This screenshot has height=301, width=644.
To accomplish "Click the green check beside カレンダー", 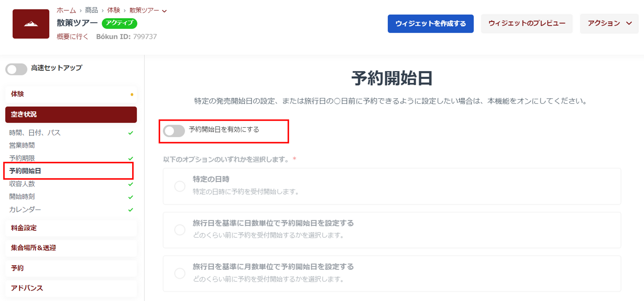I will coord(130,210).
